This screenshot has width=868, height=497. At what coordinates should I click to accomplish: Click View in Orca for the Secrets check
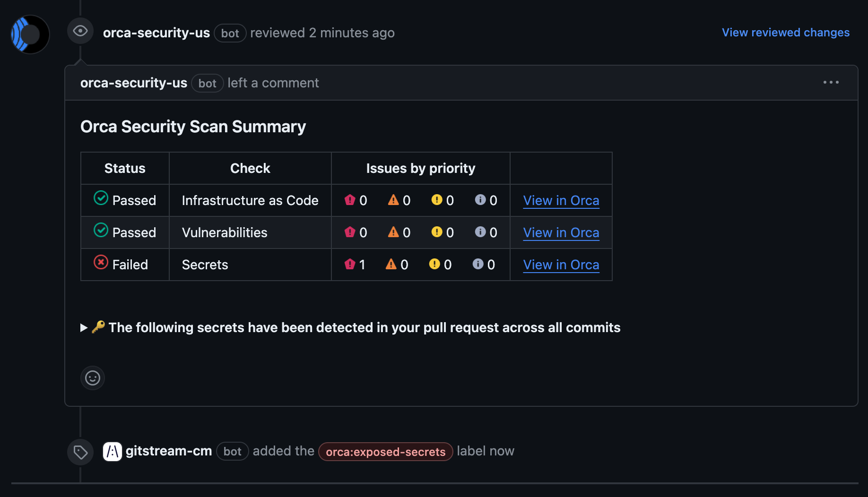[561, 265]
